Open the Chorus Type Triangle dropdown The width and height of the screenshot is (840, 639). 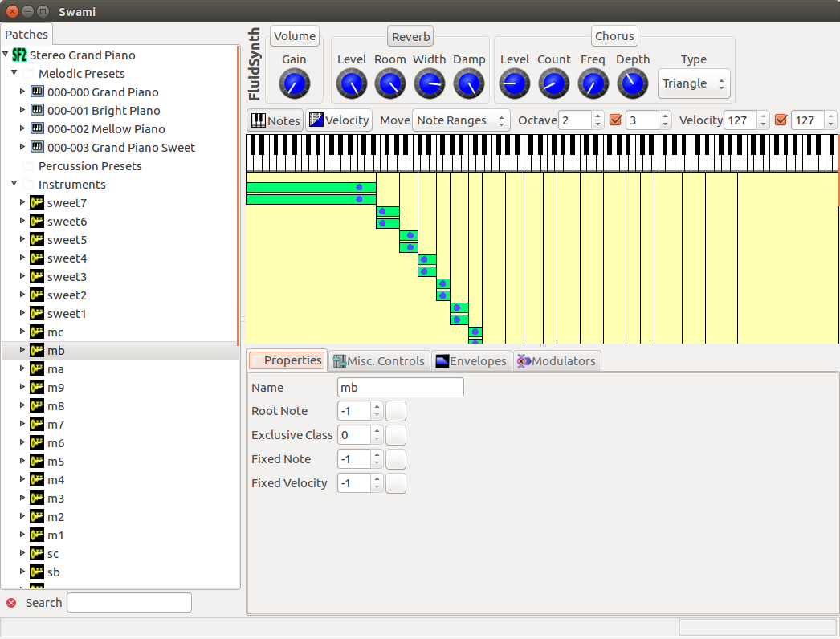tap(694, 83)
